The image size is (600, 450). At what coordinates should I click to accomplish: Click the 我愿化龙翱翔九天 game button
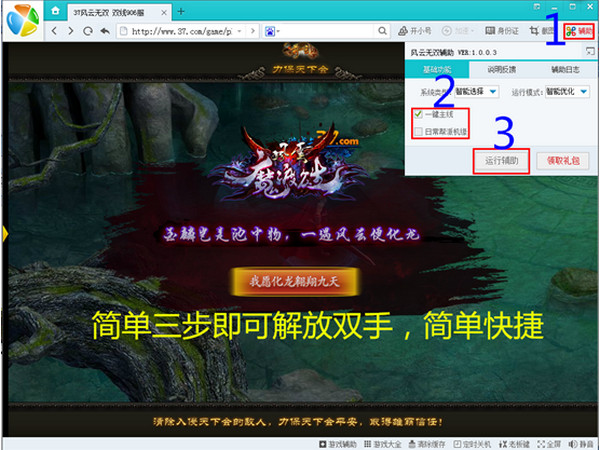tap(295, 282)
